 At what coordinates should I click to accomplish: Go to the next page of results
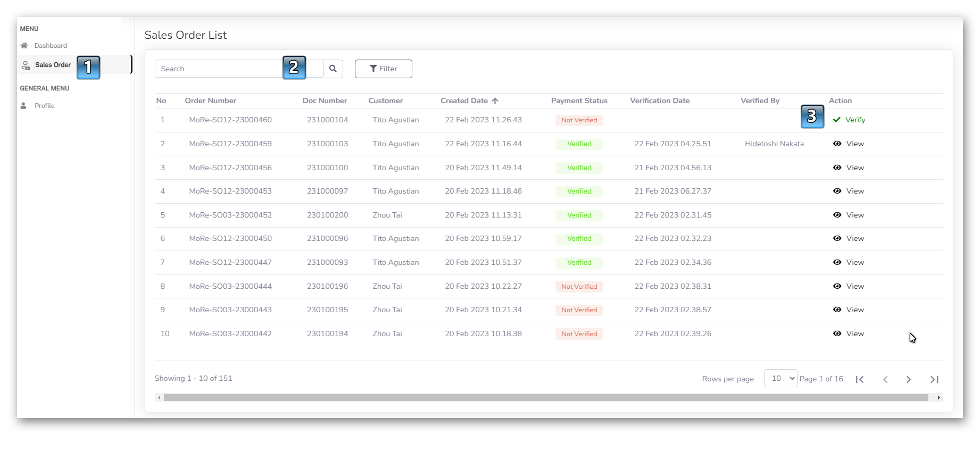pos(909,379)
